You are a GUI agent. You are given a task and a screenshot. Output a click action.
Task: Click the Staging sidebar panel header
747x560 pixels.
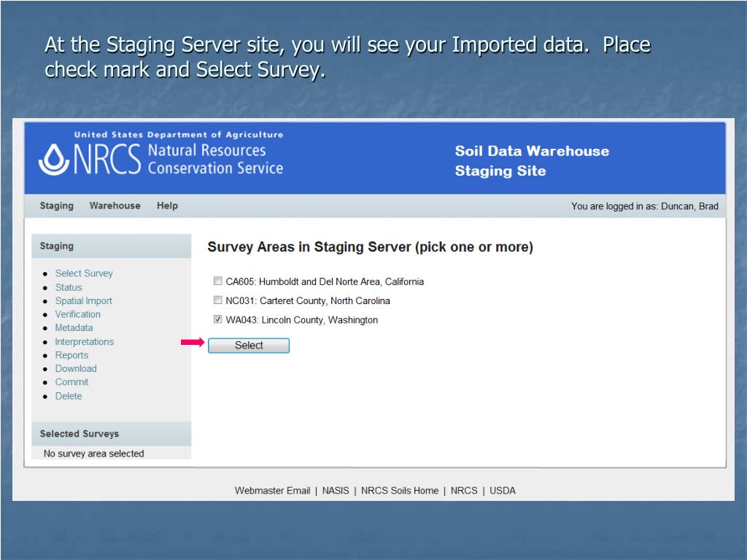click(112, 246)
